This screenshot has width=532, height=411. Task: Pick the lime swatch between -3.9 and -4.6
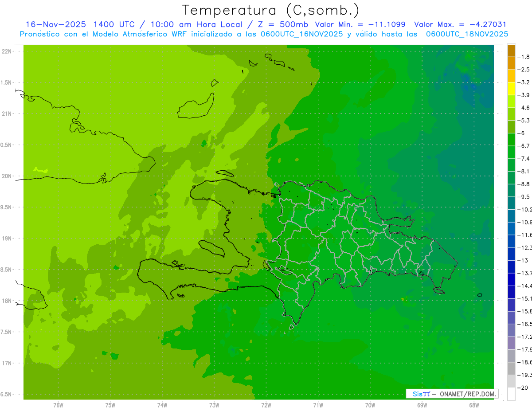pos(511,102)
